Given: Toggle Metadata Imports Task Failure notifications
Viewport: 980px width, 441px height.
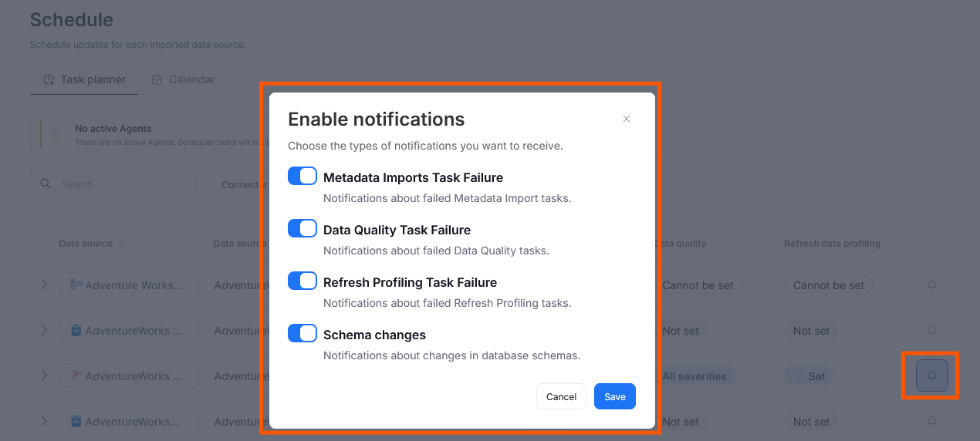Looking at the screenshot, I should [x=302, y=177].
